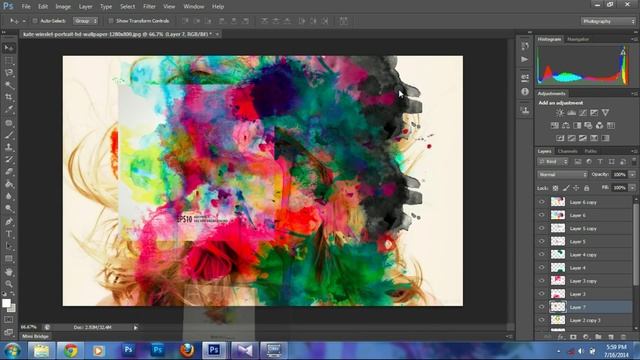Image resolution: width=640 pixels, height=360 pixels.
Task: Open the Opacity slider arrow
Action: click(x=632, y=174)
